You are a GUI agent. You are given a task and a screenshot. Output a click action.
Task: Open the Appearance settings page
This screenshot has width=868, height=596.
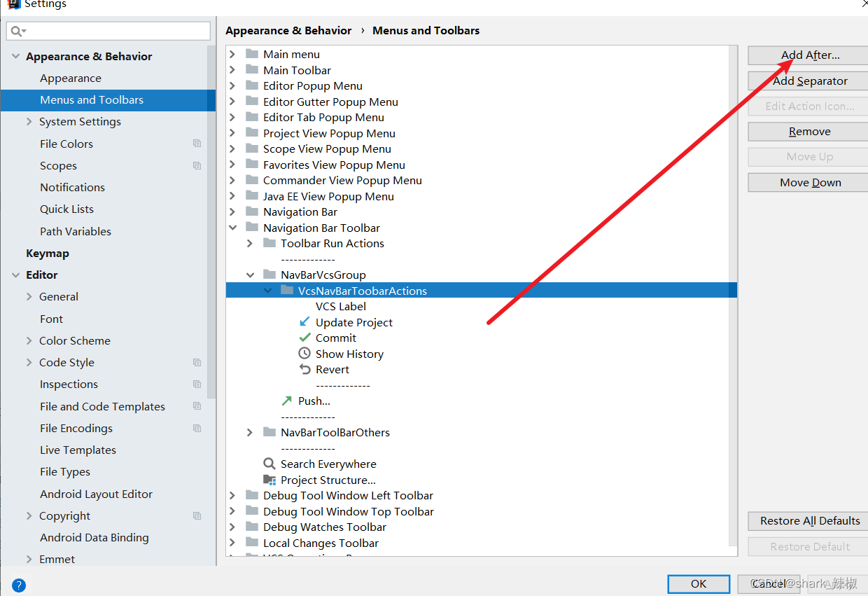coord(71,78)
